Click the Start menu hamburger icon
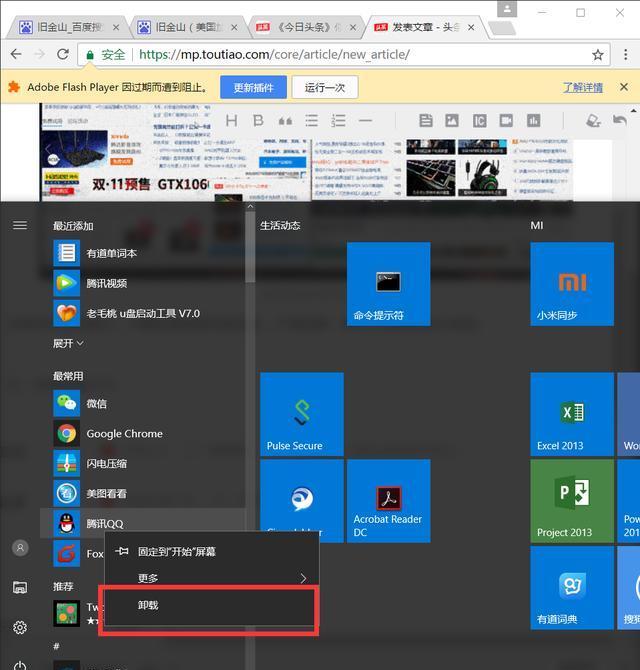Image resolution: width=640 pixels, height=670 pixels. click(20, 225)
